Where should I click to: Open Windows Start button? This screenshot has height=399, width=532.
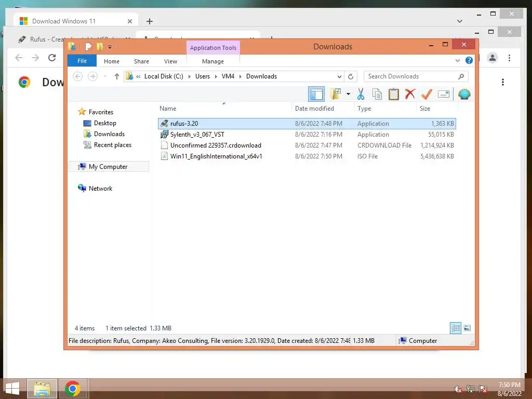tap(12, 388)
